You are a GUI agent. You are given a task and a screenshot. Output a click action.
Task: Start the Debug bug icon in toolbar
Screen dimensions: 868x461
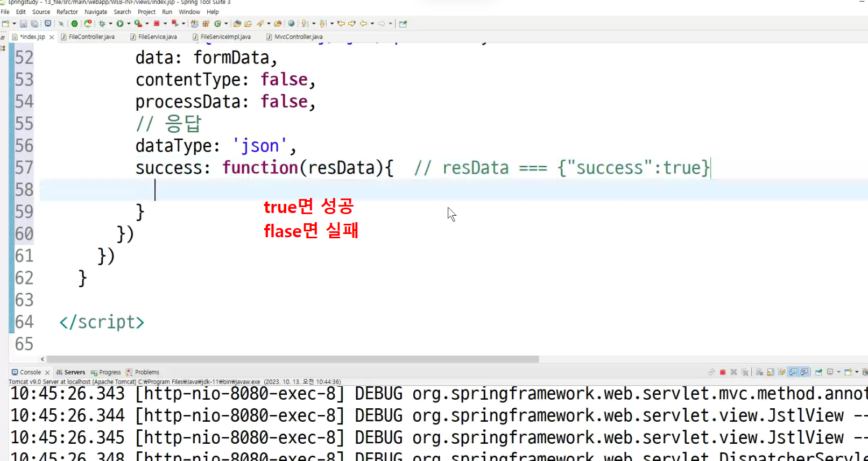101,24
